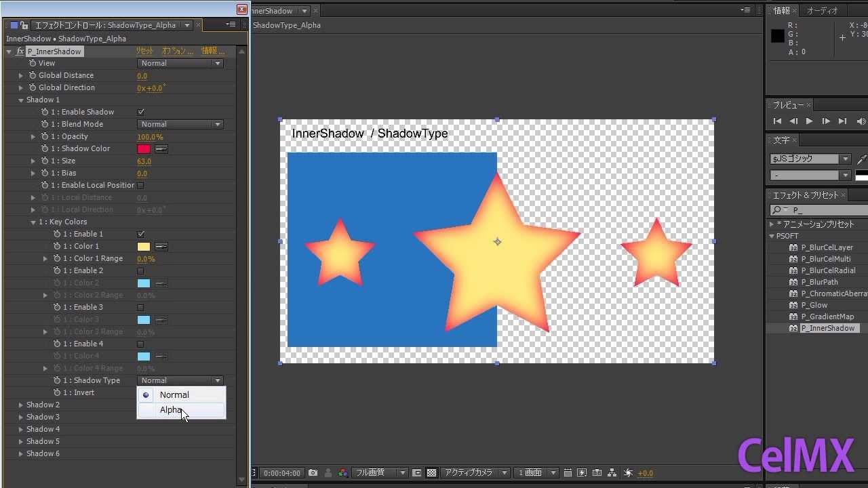Viewport: 868px width, 488px height.
Task: Toggle the transparency grid icon in the viewer
Action: point(431,473)
